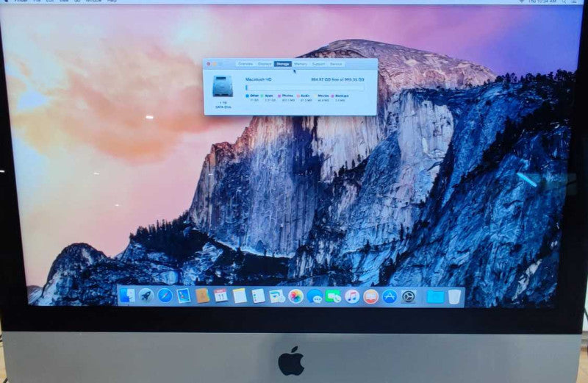This screenshot has width=588, height=383.
Task: Launch Safari from the dock
Action: (165, 296)
